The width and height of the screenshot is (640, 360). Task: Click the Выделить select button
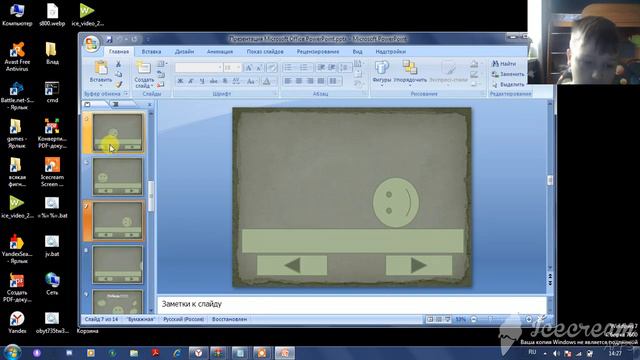pyautogui.click(x=508, y=84)
